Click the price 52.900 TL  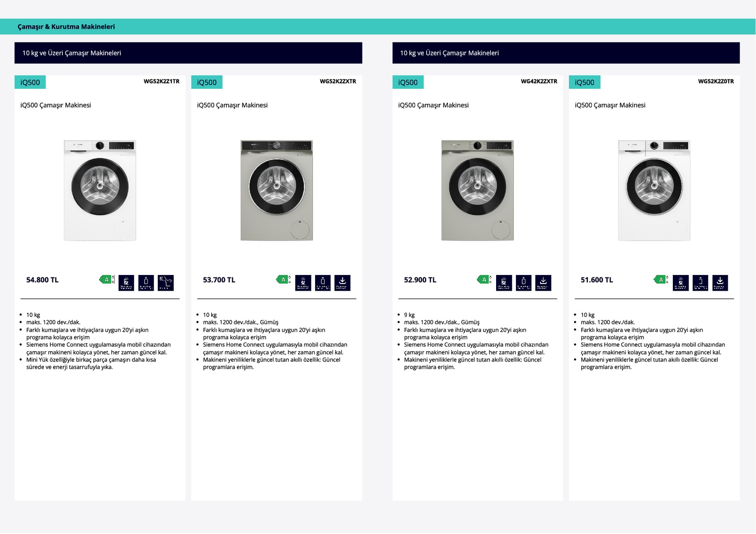click(x=420, y=280)
